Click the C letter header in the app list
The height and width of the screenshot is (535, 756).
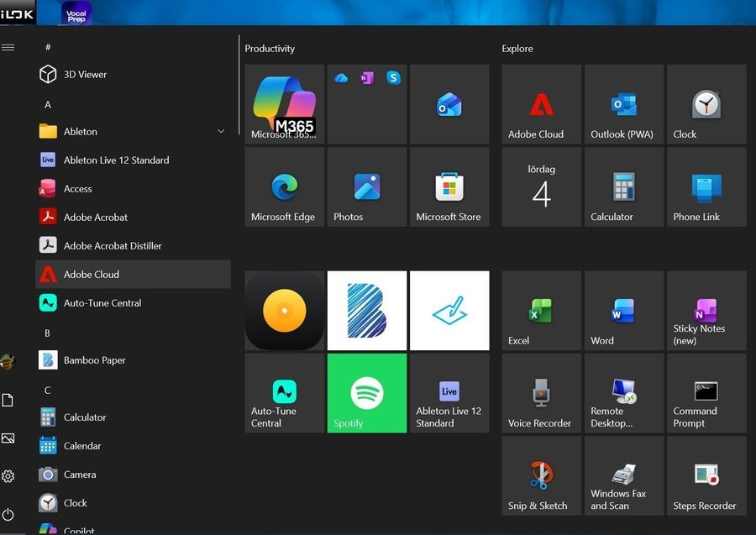47,391
